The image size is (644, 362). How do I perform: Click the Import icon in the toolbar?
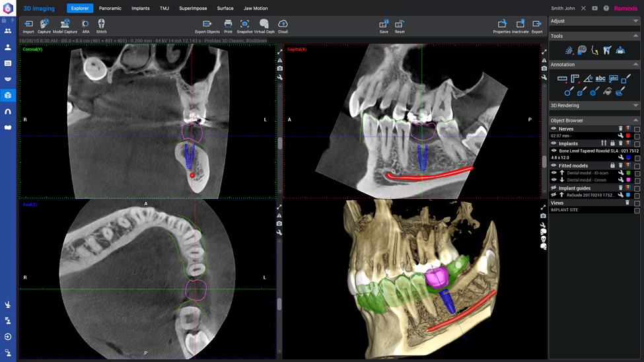pyautogui.click(x=28, y=24)
